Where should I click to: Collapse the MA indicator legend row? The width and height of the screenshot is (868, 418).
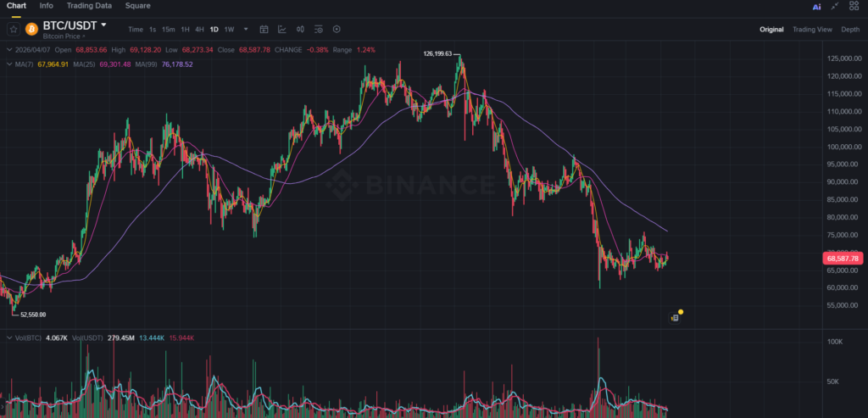point(8,64)
